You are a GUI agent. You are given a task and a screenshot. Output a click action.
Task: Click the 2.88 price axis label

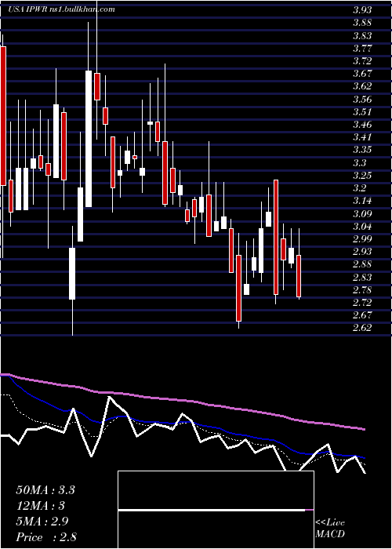pyautogui.click(x=362, y=264)
